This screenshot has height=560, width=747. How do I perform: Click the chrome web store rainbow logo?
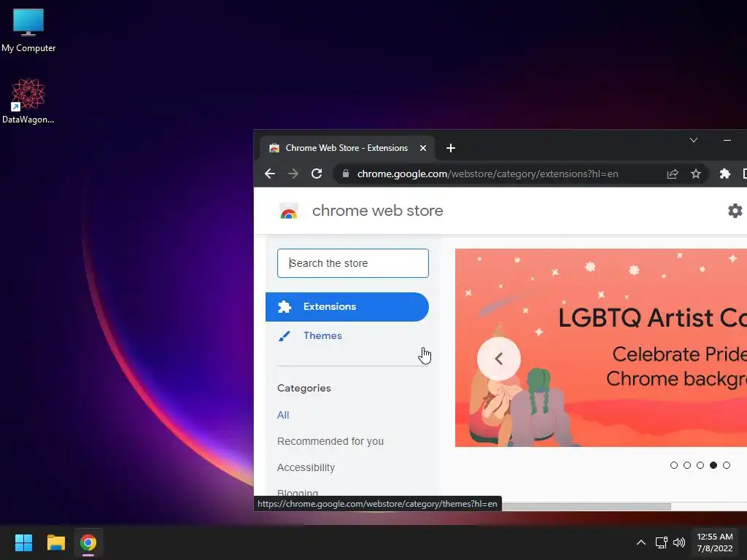[289, 211]
